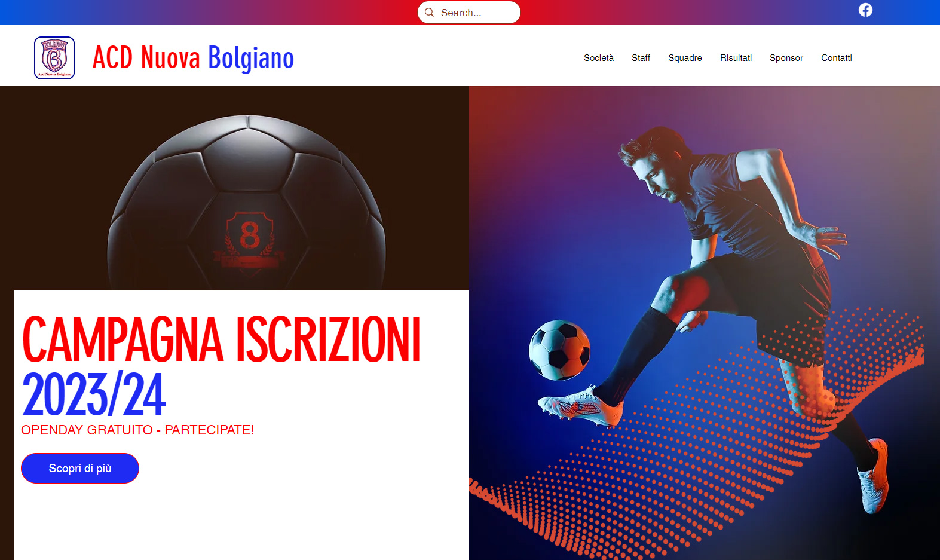Image resolution: width=940 pixels, height=560 pixels.
Task: Select the 2023/24 heading text
Action: [94, 394]
